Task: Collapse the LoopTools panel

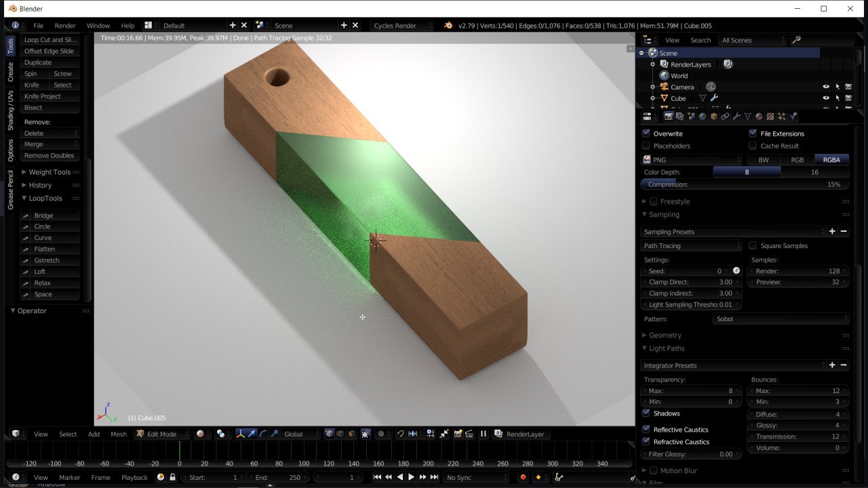Action: coord(24,198)
